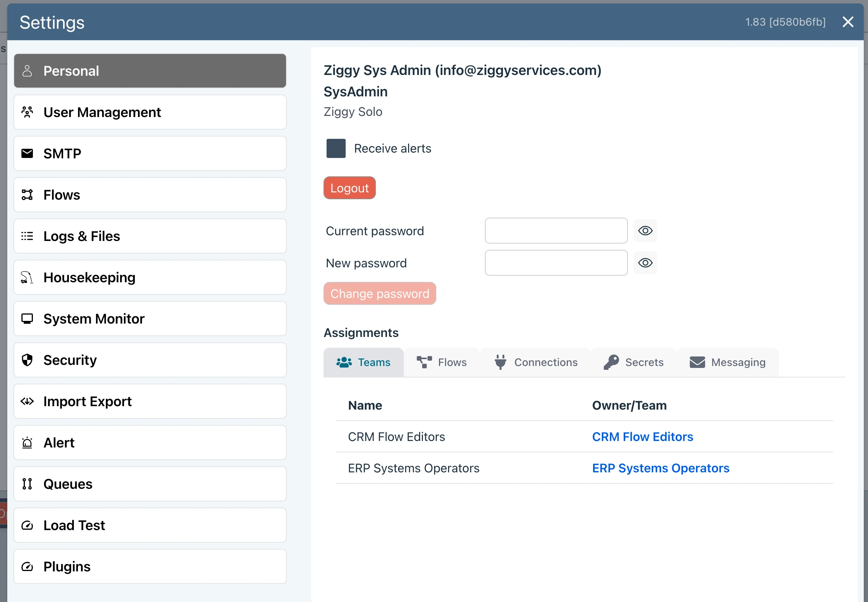Click the Load Test gauge icon
868x602 pixels.
tap(27, 525)
